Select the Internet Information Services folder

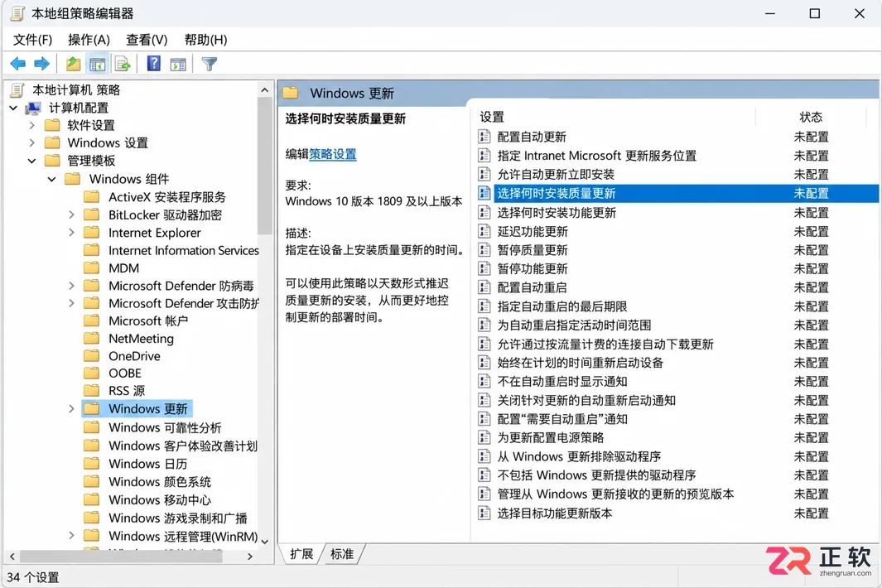coord(183,250)
